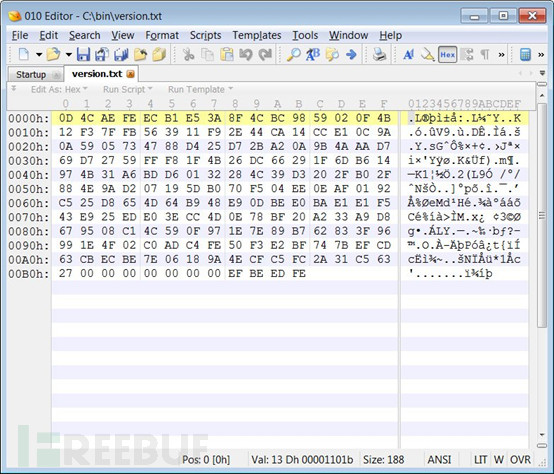Select first hex byte 0D in row 0000h
Viewport: 554px width, 474px height.
click(66, 118)
